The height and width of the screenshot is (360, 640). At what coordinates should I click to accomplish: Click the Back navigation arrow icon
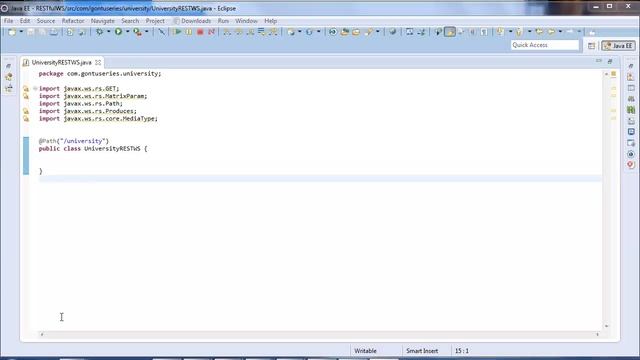(551, 32)
